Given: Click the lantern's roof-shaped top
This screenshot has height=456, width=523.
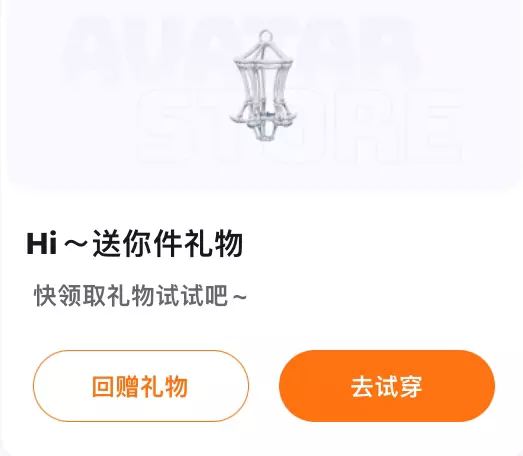Looking at the screenshot, I should point(265,53).
